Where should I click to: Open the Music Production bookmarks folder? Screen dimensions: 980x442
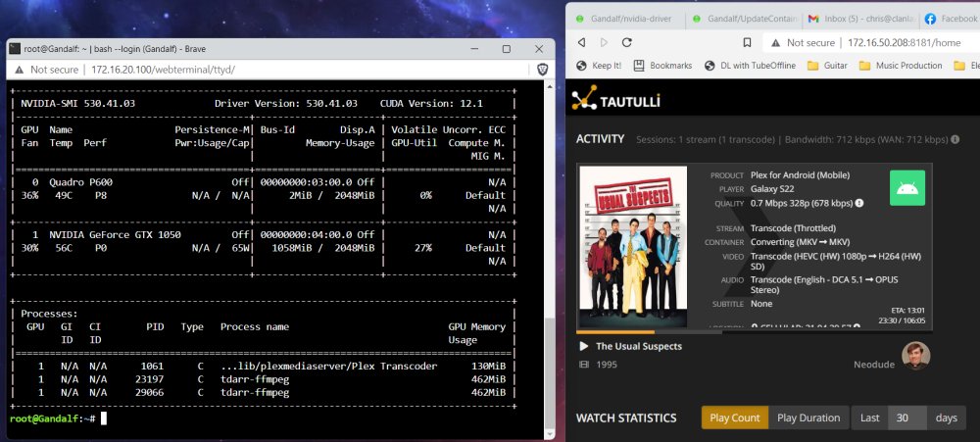pos(901,65)
